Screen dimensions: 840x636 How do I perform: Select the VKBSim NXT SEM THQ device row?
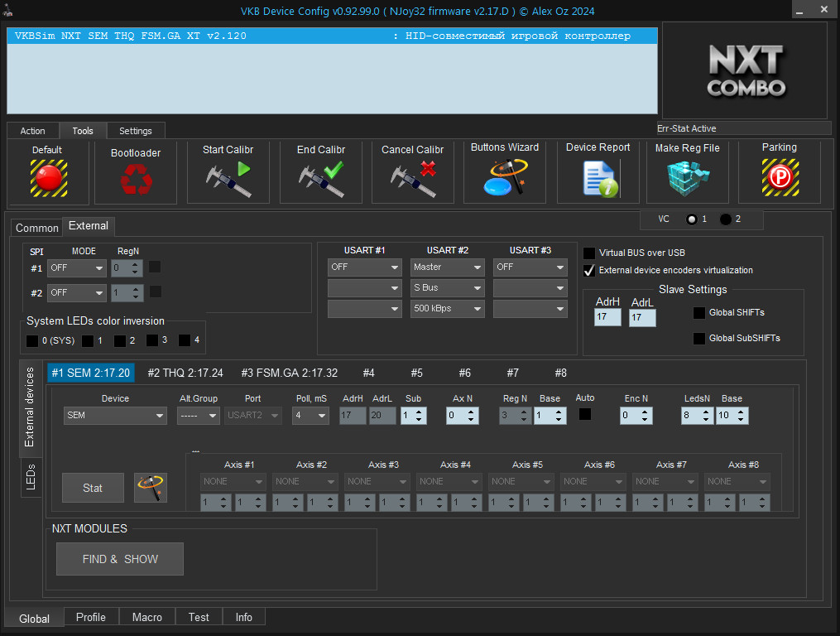332,36
